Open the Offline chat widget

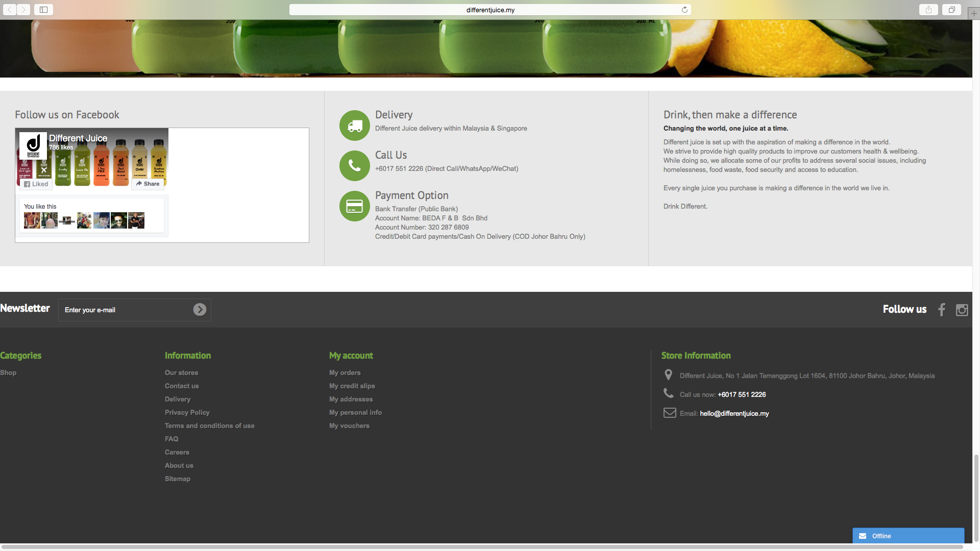tap(908, 536)
